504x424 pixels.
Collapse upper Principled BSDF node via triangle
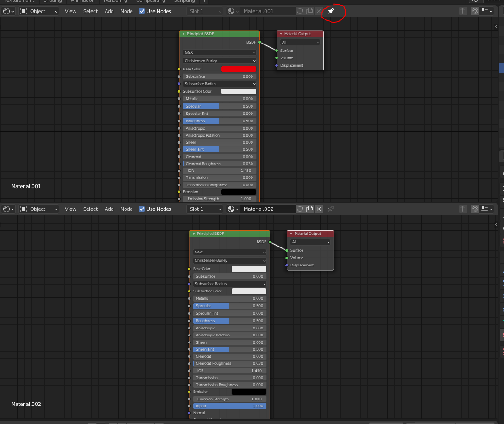pyautogui.click(x=183, y=34)
